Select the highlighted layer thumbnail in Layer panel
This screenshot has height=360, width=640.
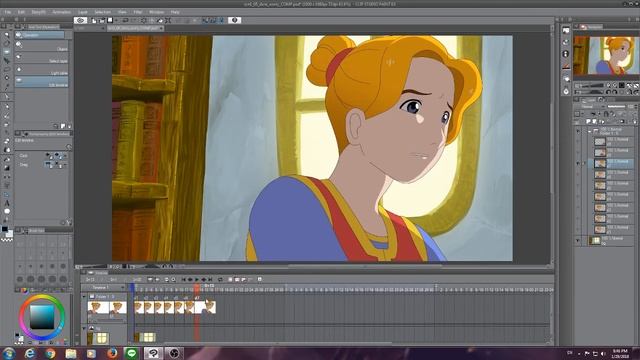click(x=600, y=163)
